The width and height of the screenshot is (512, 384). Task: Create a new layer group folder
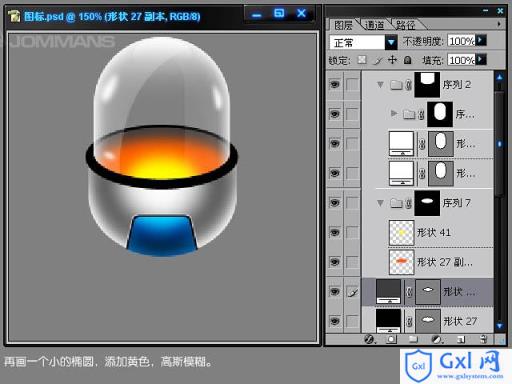coord(413,339)
